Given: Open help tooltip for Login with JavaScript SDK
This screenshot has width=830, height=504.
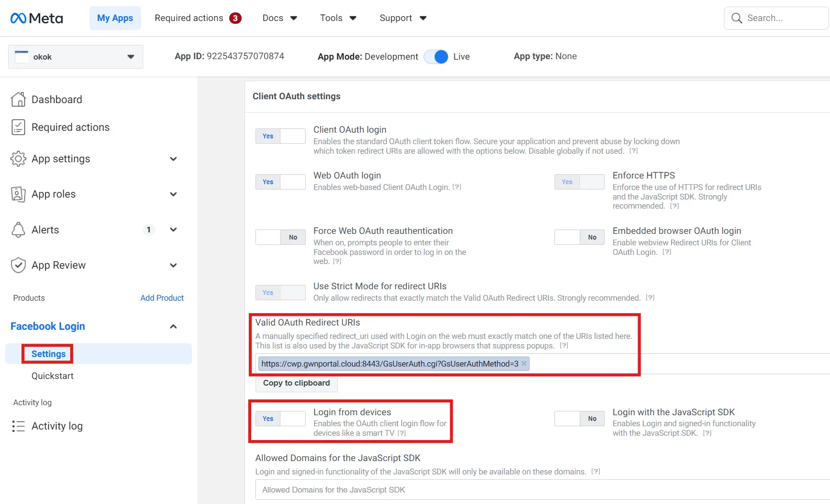Looking at the screenshot, I should (x=707, y=433).
